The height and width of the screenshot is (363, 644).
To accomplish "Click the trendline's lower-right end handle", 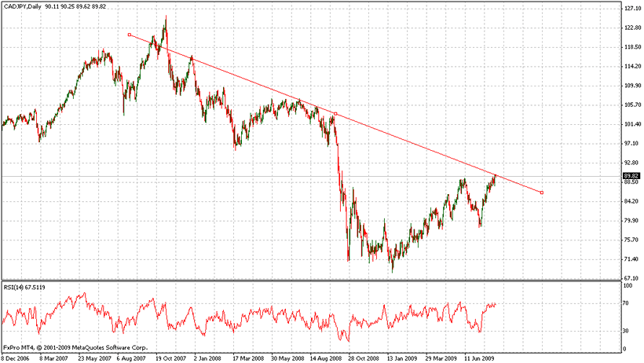I will click(x=541, y=192).
